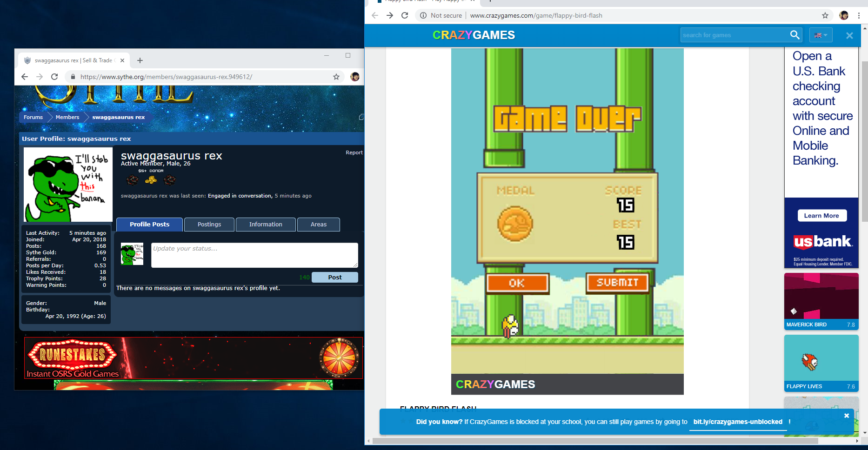Click the small avatar beside status box
Viewport: 868px width, 450px height.
pyautogui.click(x=132, y=254)
